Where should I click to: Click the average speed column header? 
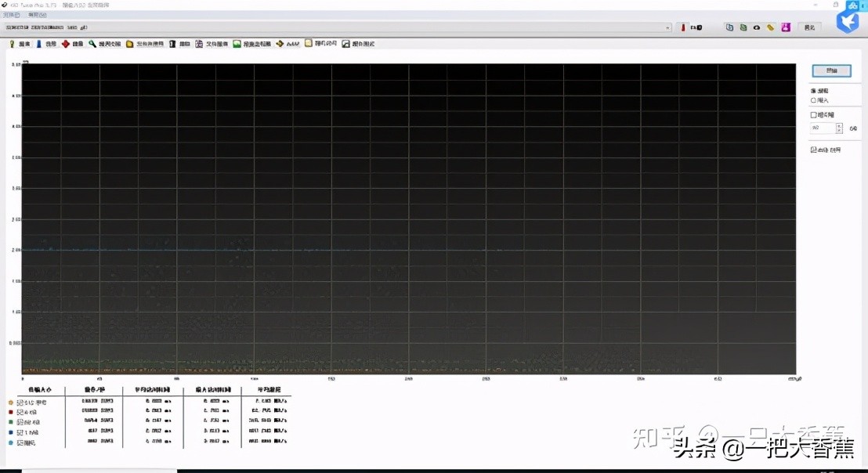click(x=269, y=390)
